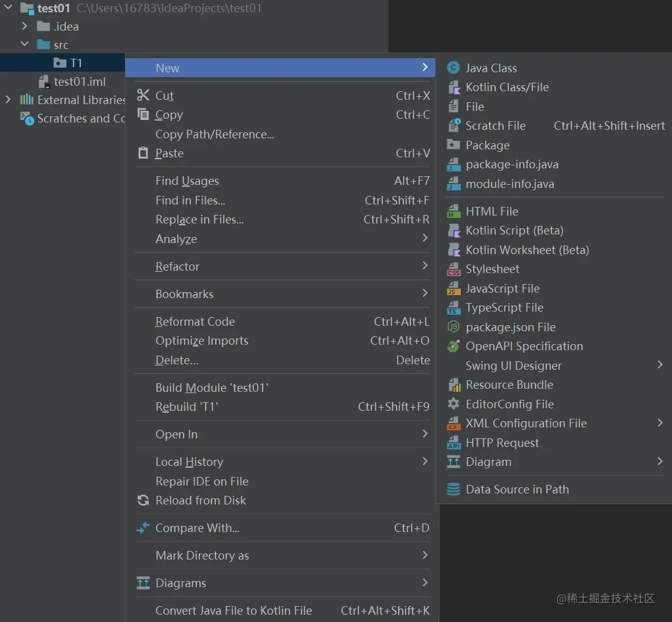
Task: Click the HTML File icon
Action: point(454,211)
